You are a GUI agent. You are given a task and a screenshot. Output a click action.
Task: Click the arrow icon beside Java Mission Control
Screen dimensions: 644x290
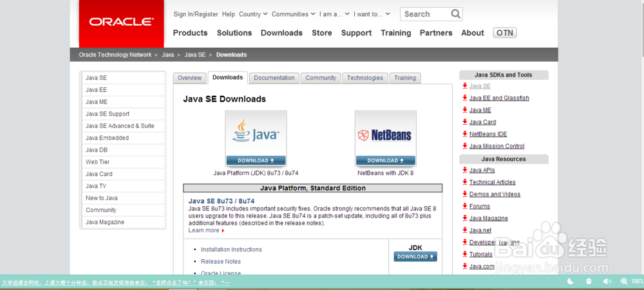tap(464, 145)
